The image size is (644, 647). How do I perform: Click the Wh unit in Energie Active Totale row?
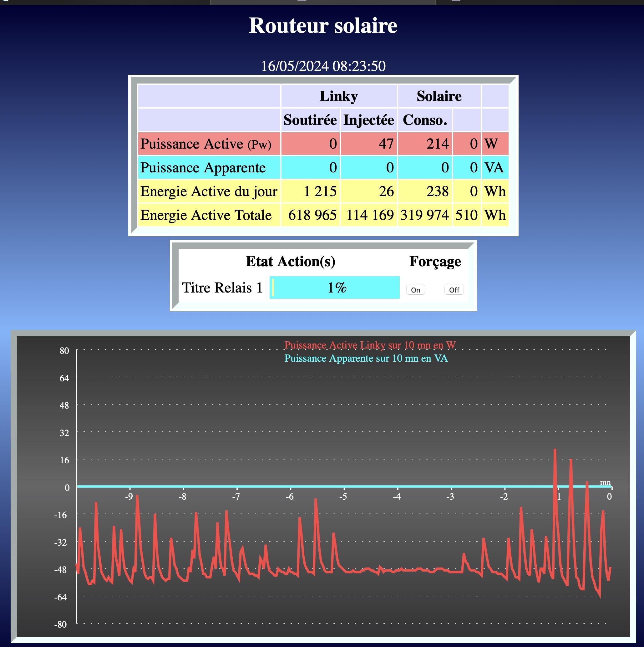click(x=495, y=215)
